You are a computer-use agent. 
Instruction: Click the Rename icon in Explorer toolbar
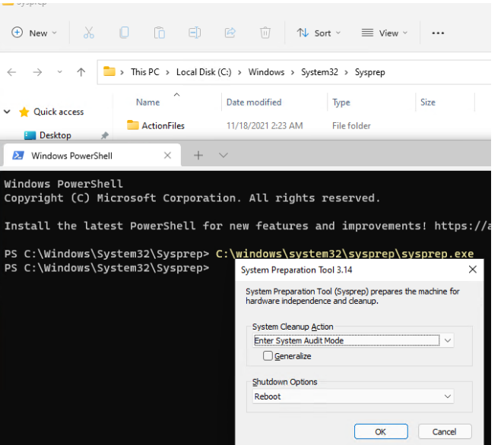tap(195, 33)
